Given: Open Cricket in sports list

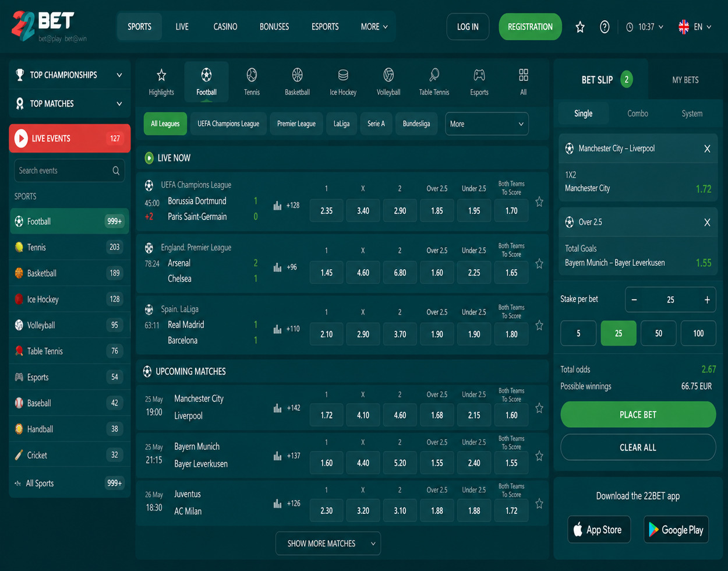Looking at the screenshot, I should pyautogui.click(x=69, y=455).
